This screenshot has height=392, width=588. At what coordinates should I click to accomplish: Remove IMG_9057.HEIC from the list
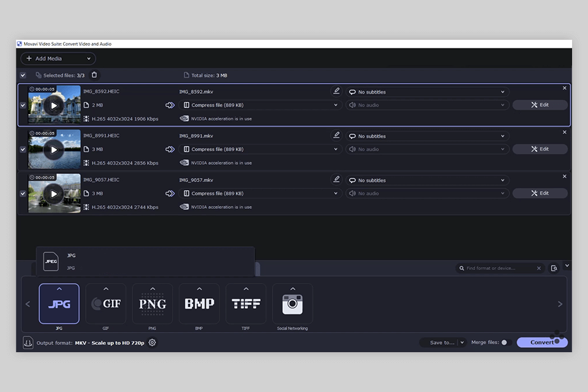pyautogui.click(x=564, y=176)
